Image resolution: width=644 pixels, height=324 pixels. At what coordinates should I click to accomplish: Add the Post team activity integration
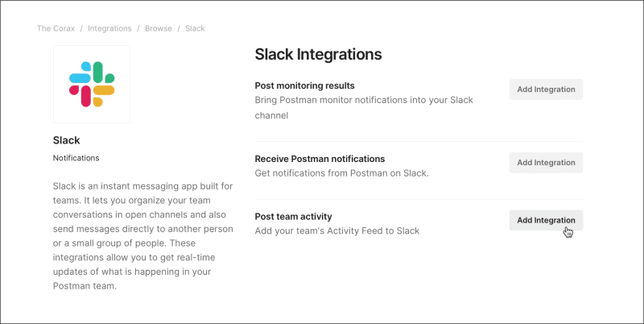546,220
